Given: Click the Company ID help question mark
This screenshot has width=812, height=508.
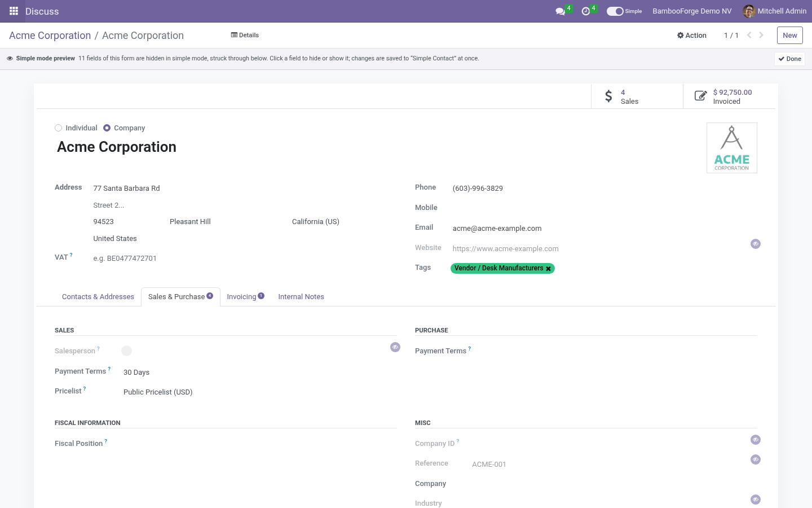Looking at the screenshot, I should [458, 441].
